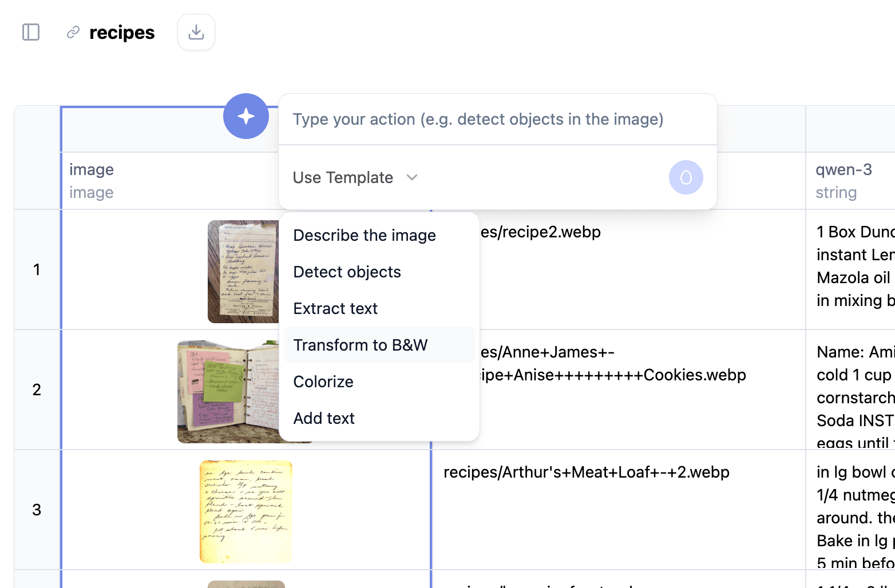Screen dimensions: 895x588
Task: Click the link icon beside recipes
Action: [x=73, y=33]
